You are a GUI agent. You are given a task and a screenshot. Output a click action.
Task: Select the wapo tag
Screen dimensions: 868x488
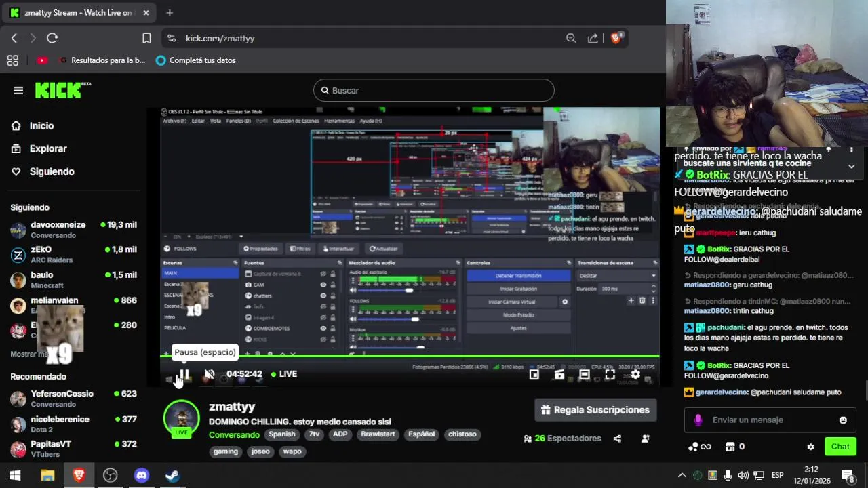pos(292,451)
